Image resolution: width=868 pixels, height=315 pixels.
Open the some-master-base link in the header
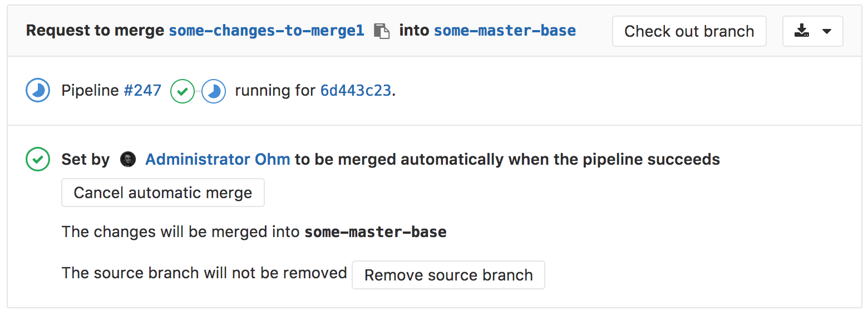[x=505, y=31]
